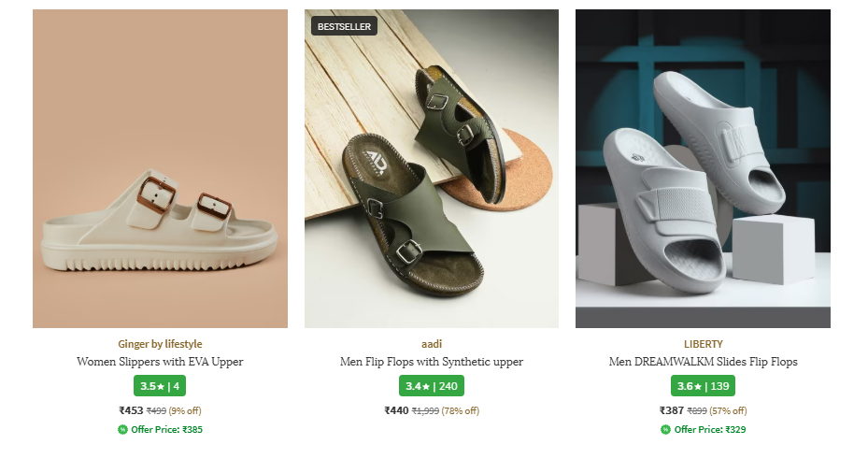
Task: Click the LIBERTY brand name
Action: point(703,344)
